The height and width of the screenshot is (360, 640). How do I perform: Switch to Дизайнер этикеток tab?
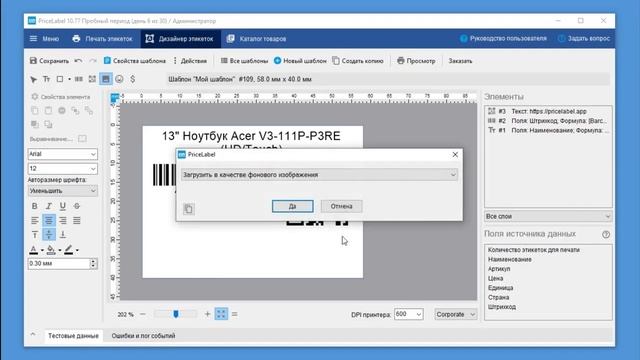[x=180, y=39]
